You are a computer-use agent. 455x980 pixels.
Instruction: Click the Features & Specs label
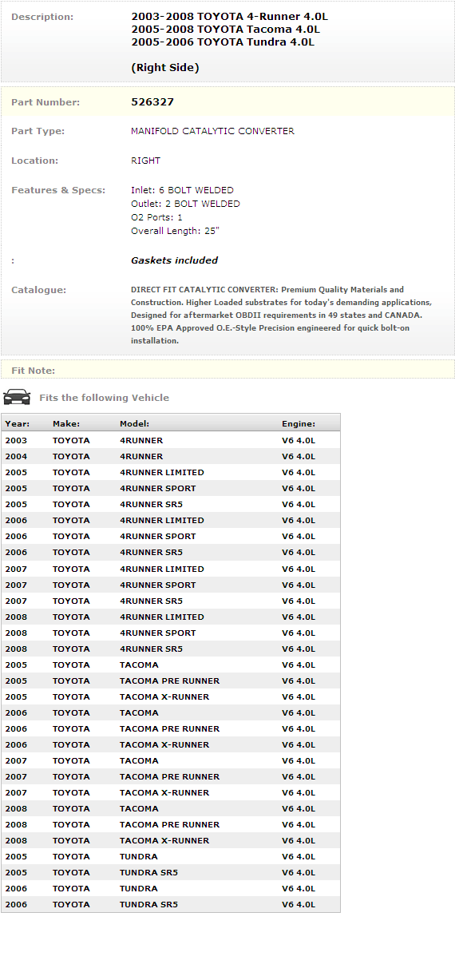coord(58,190)
